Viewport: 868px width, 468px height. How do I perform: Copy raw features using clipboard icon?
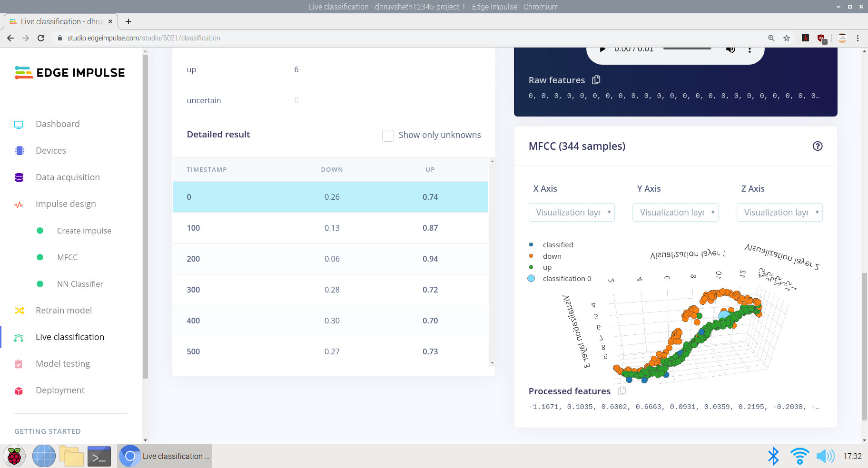pos(596,80)
